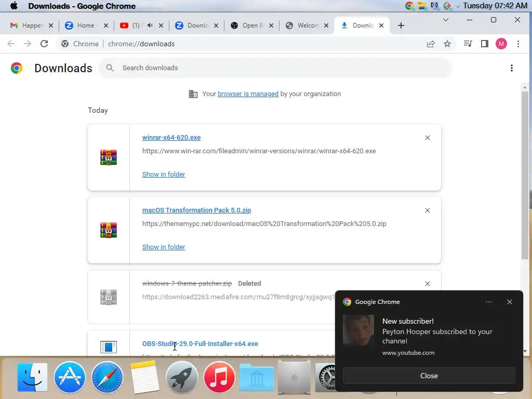
Task: Open Chrome's three-dot main menu
Action: point(518,44)
